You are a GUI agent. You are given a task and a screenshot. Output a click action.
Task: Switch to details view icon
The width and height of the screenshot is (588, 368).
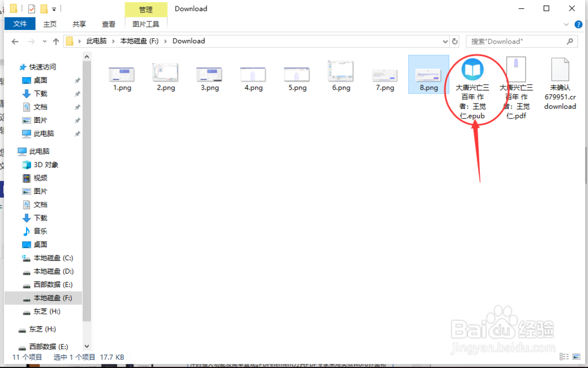pyautogui.click(x=564, y=357)
